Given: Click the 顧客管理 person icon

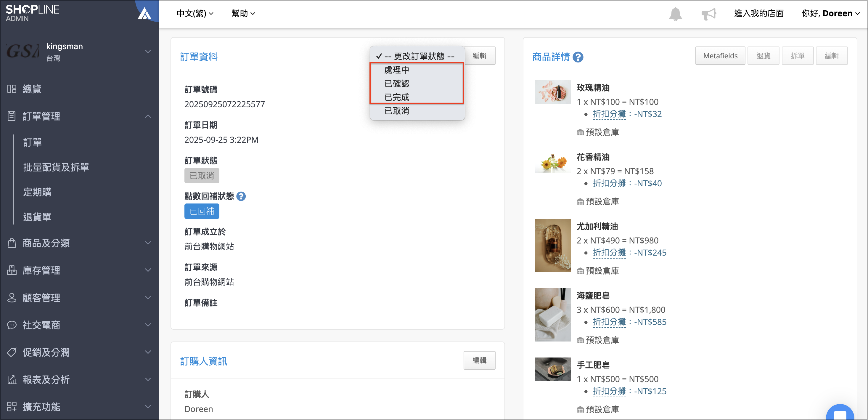Looking at the screenshot, I should click(x=12, y=298).
